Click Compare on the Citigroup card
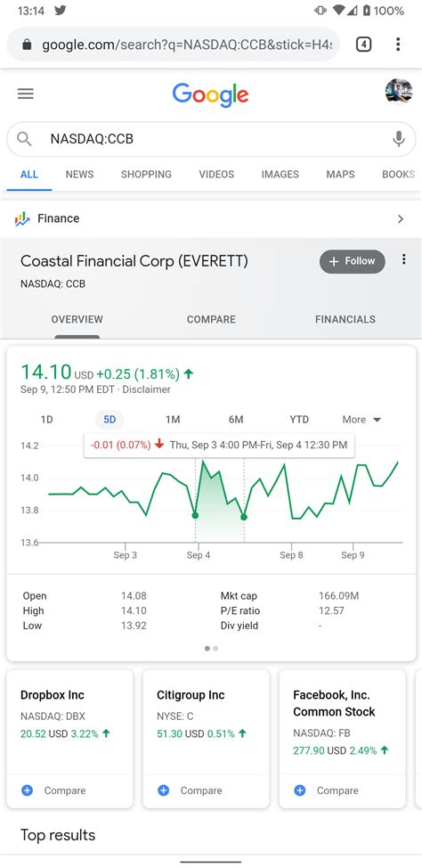 point(201,790)
